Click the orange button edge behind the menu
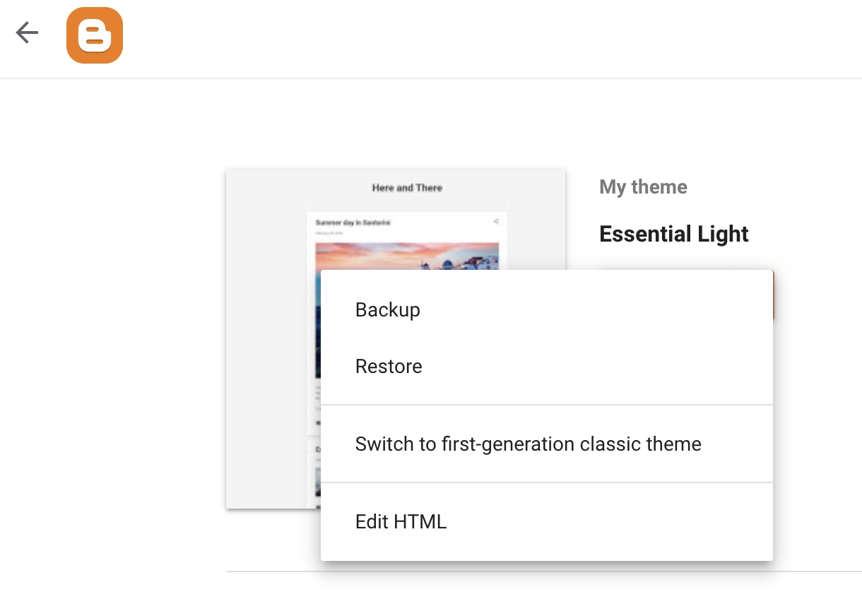This screenshot has height=616, width=862. [774, 295]
